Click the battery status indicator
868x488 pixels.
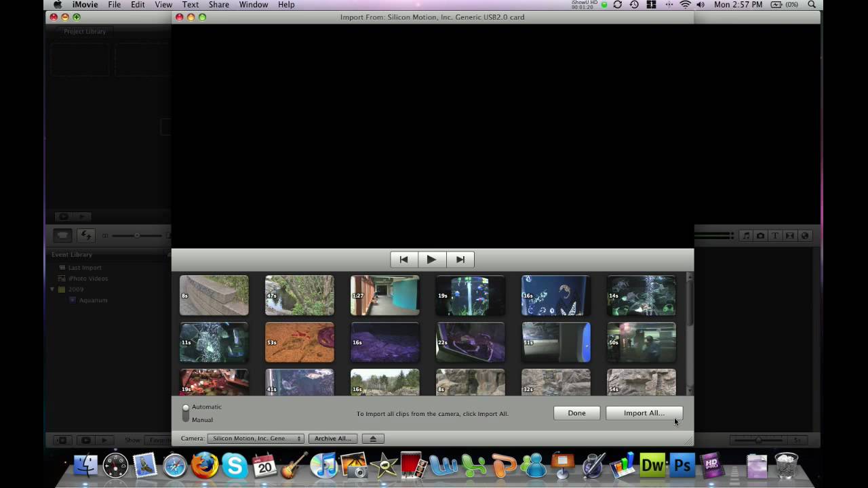(783, 5)
